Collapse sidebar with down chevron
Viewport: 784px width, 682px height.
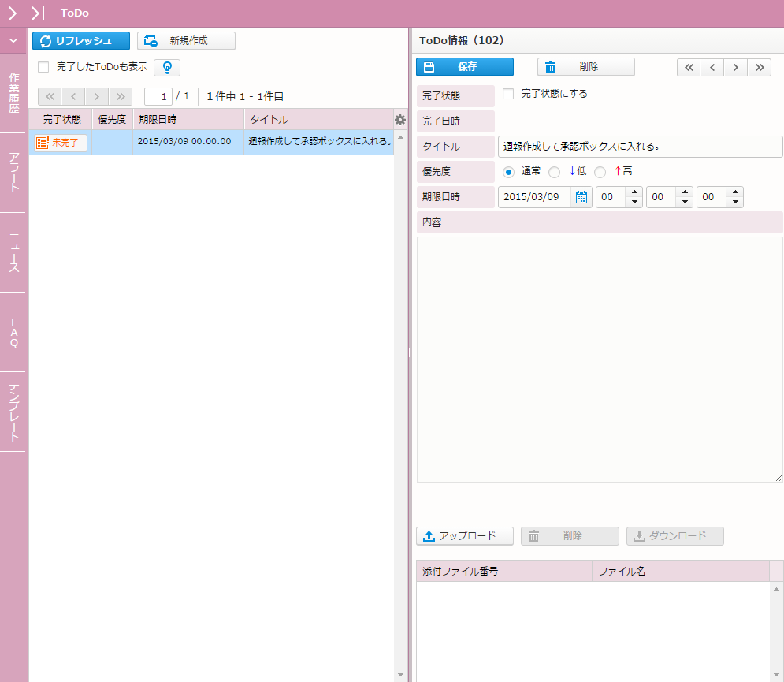[x=13, y=40]
